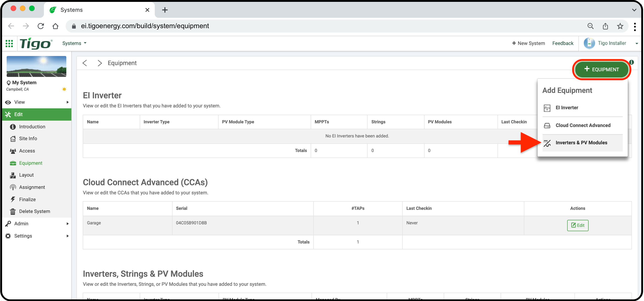Click the Cloud Connect Advanced device icon
This screenshot has width=644, height=301.
(547, 125)
